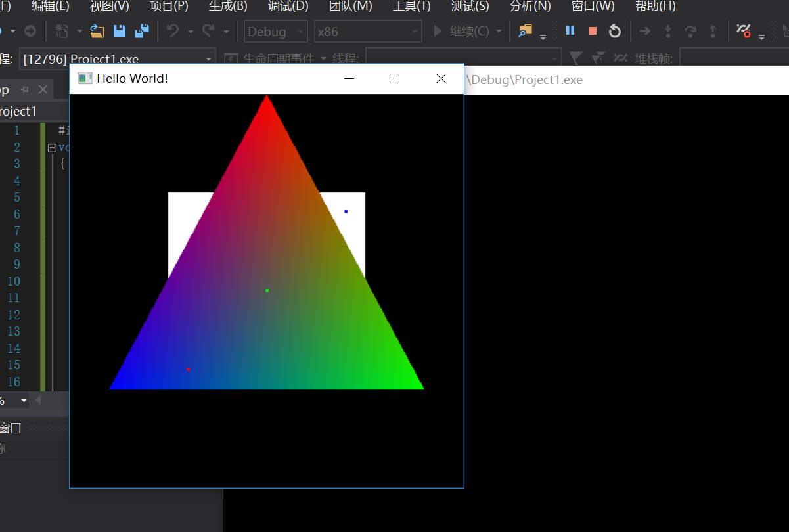
Task: Click the Step Over debug icon
Action: [x=690, y=31]
